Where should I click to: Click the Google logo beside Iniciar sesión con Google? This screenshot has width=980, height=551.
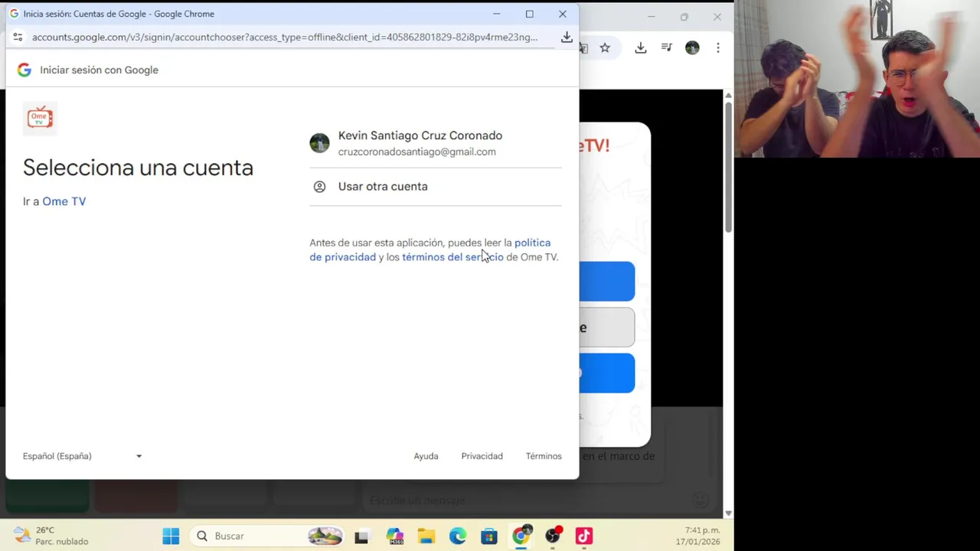tap(24, 70)
